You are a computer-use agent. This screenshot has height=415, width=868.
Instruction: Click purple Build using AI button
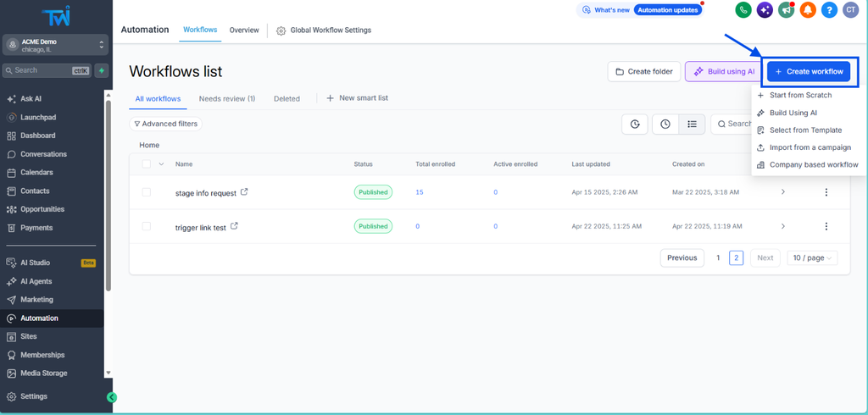[724, 71]
